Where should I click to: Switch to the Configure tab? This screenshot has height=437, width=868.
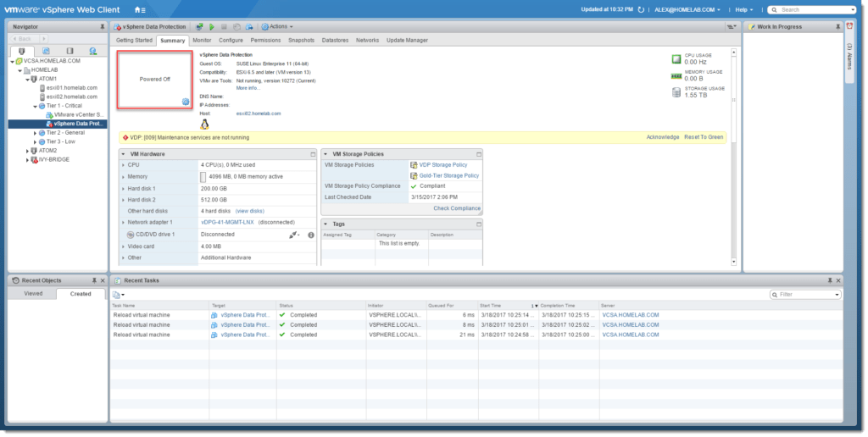click(x=231, y=41)
